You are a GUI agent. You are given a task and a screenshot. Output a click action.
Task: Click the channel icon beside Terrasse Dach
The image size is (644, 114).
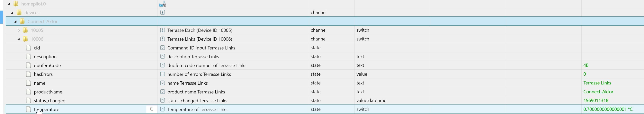pyautogui.click(x=163, y=30)
